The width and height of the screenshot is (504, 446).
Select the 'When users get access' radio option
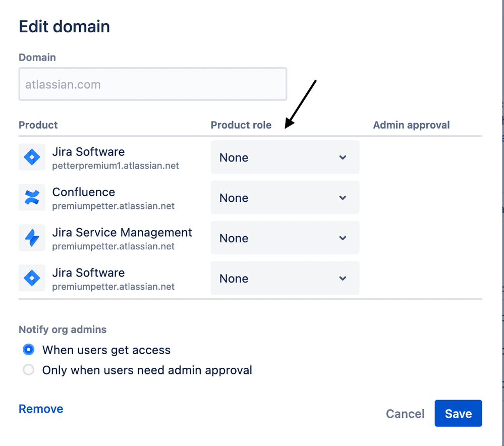[x=29, y=350]
